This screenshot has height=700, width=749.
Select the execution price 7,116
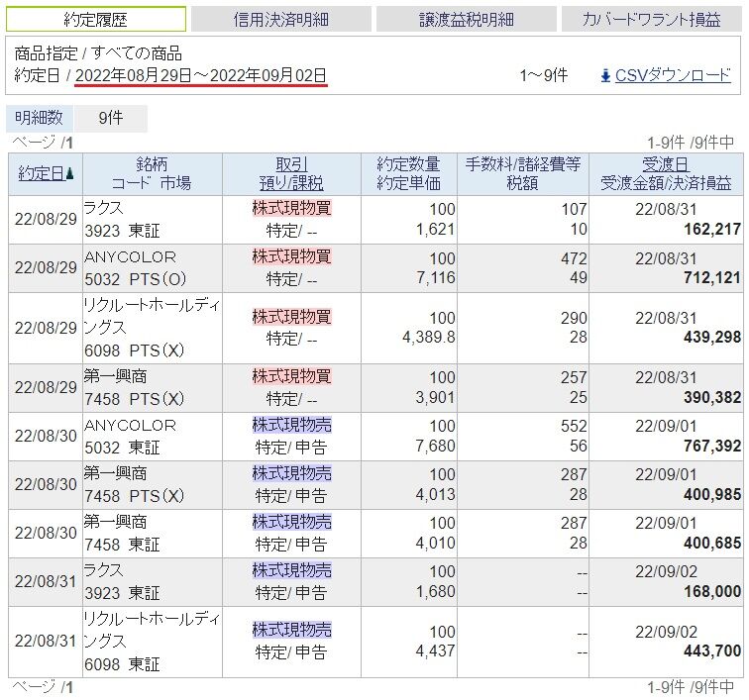click(x=436, y=278)
